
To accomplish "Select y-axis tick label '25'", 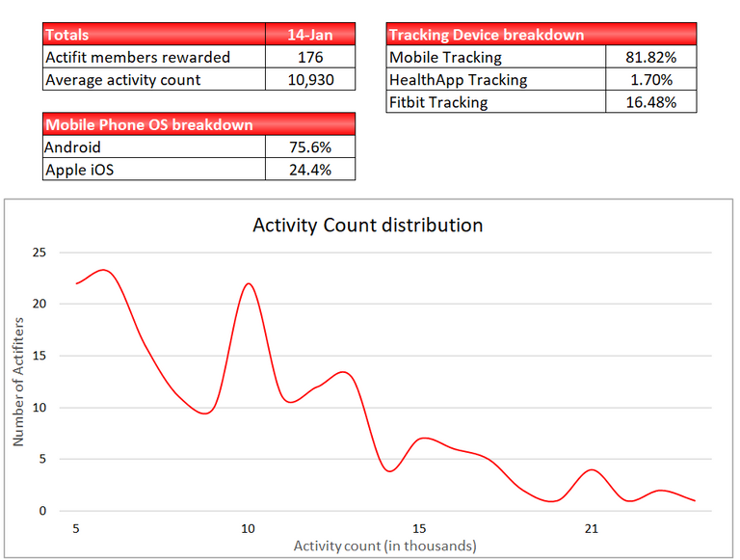I will coord(40,253).
